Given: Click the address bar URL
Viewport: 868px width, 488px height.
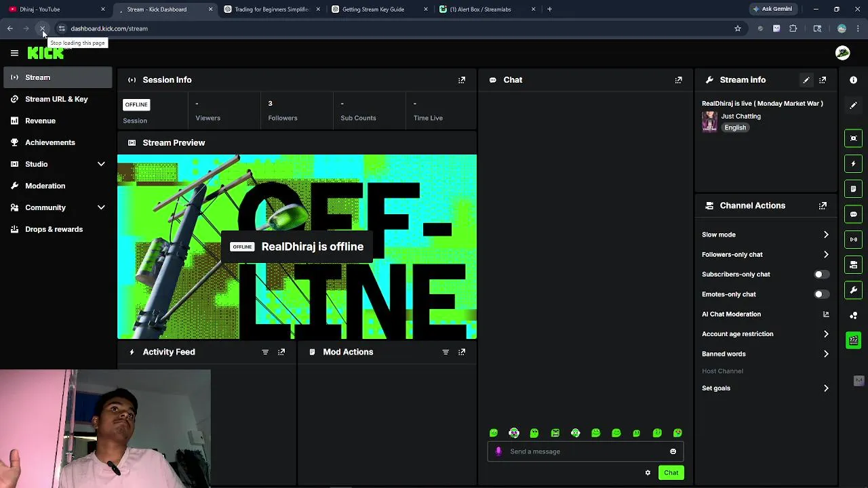Looking at the screenshot, I should [x=109, y=28].
